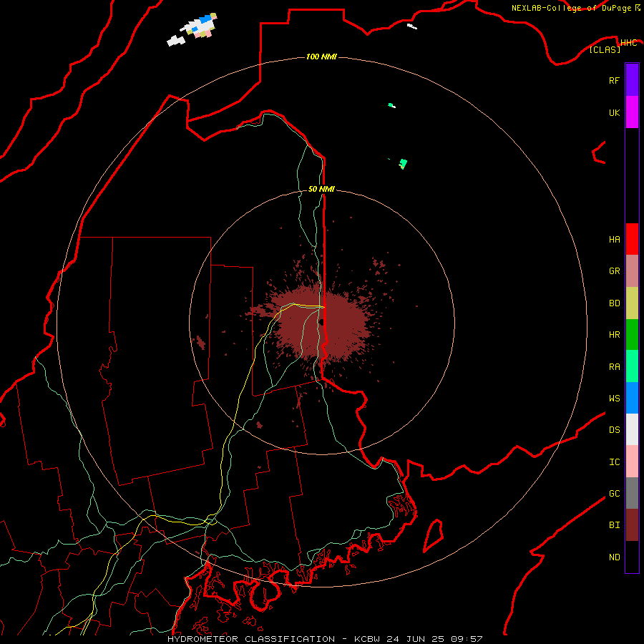Screen dimensions: 644x644
Task: Click the GC gray legend swatch
Action: click(632, 493)
